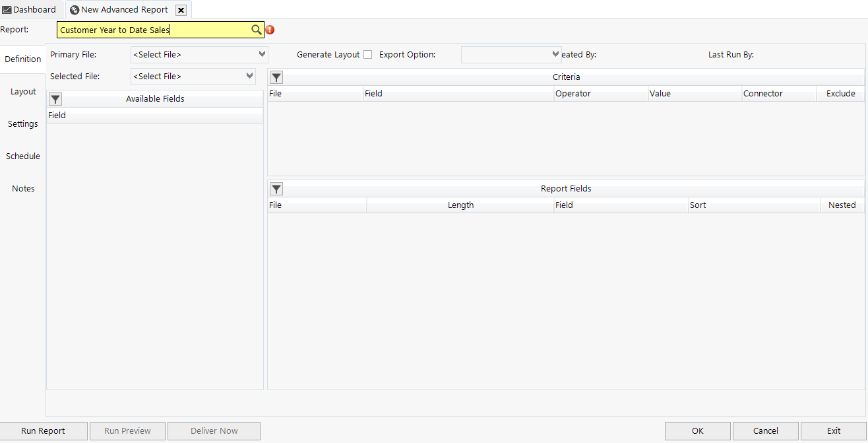
Task: Open the filter funnel on Available Fields
Action: click(x=55, y=99)
